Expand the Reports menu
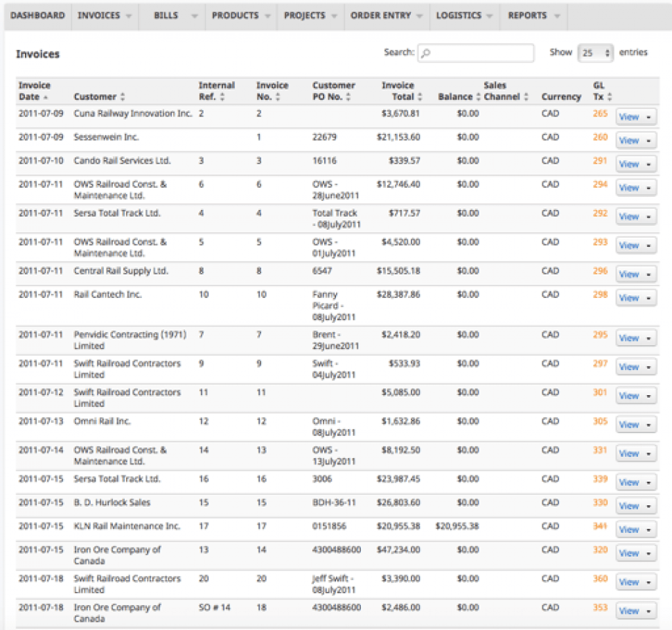This screenshot has width=672, height=630. coord(533,15)
